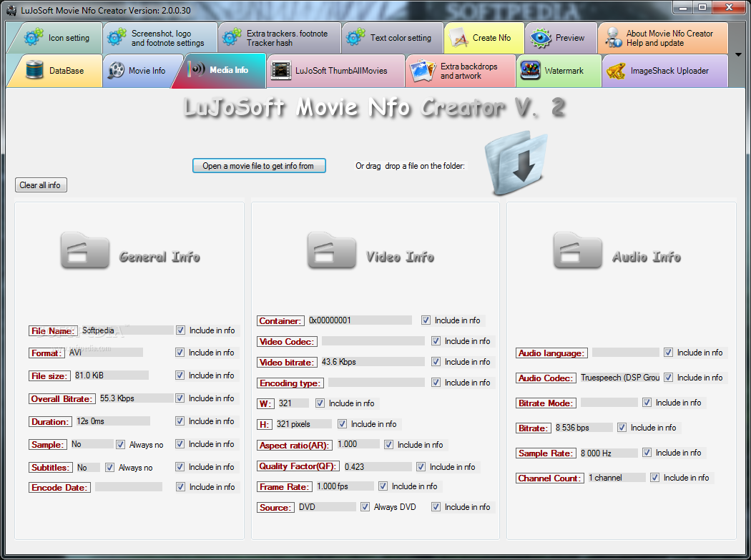Click the Media Info speaker icon
Screen dimensions: 751x560
click(197, 69)
